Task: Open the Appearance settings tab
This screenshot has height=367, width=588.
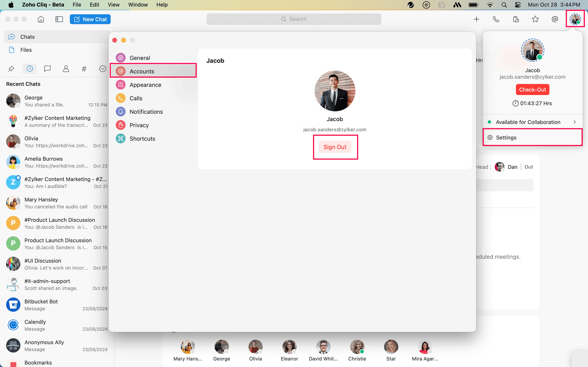Action: click(145, 85)
